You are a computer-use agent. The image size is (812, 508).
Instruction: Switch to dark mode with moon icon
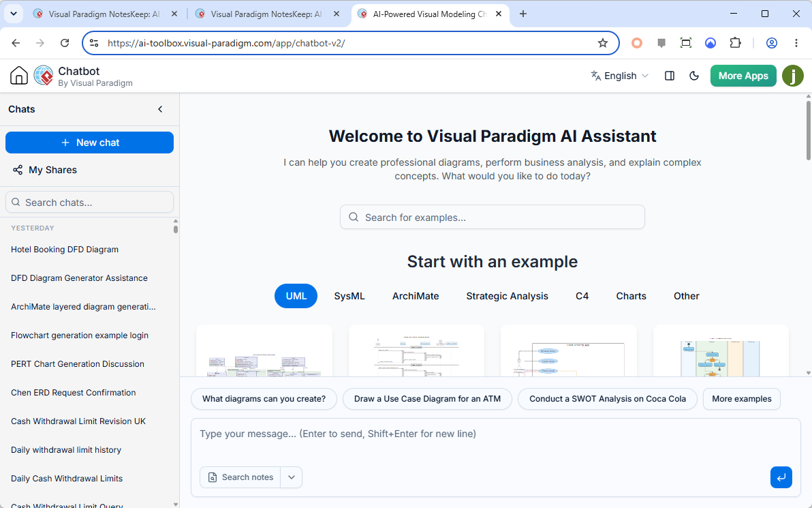(x=694, y=76)
